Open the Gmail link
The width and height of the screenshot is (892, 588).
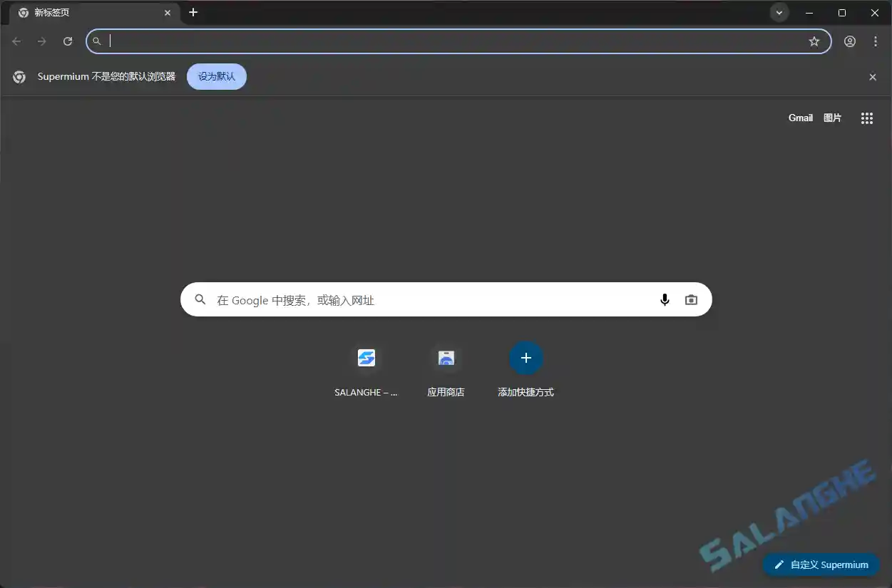point(800,118)
